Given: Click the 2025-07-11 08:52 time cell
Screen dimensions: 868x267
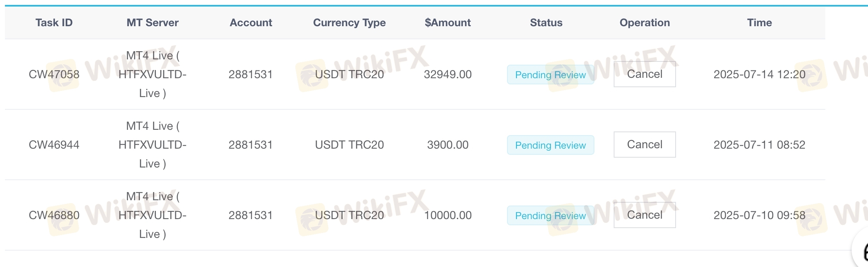Looking at the screenshot, I should pyautogui.click(x=759, y=145).
